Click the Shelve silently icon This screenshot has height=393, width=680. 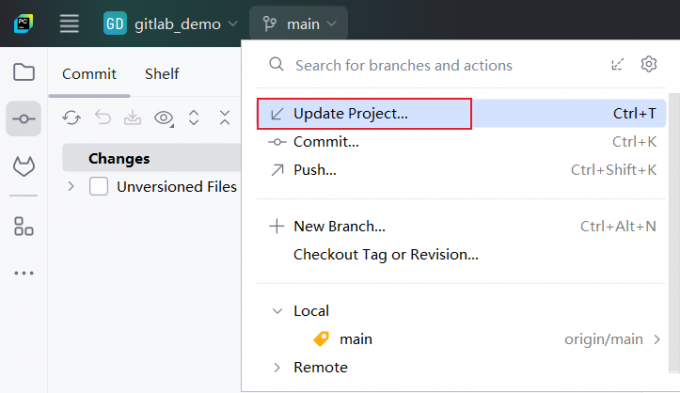coord(132,118)
